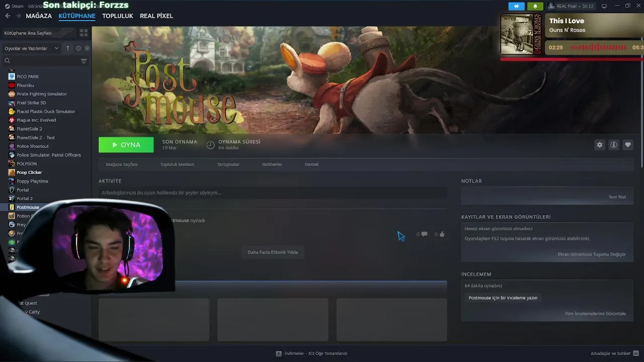Open Topluluk Merkezi tab
The image size is (644, 362).
click(x=177, y=164)
